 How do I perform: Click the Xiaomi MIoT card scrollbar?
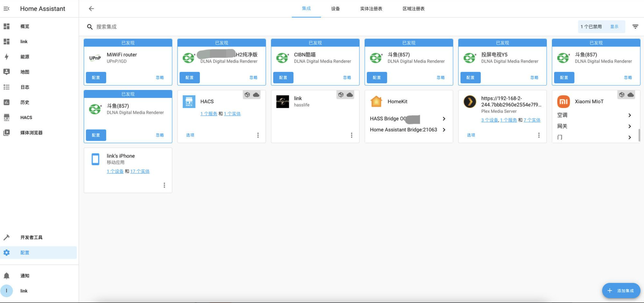[639, 135]
